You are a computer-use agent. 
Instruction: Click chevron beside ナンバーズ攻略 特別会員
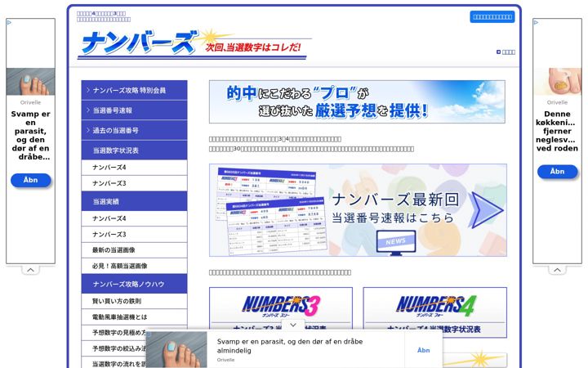[x=88, y=90]
